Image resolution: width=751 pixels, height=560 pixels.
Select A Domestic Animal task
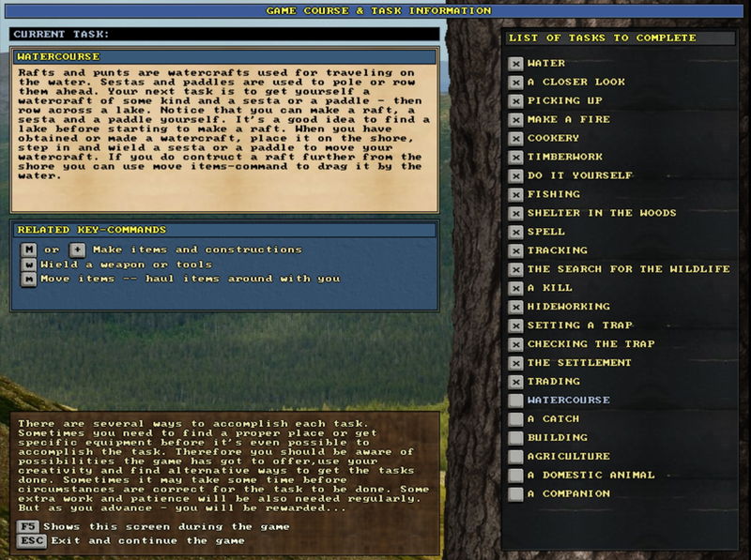pos(590,476)
